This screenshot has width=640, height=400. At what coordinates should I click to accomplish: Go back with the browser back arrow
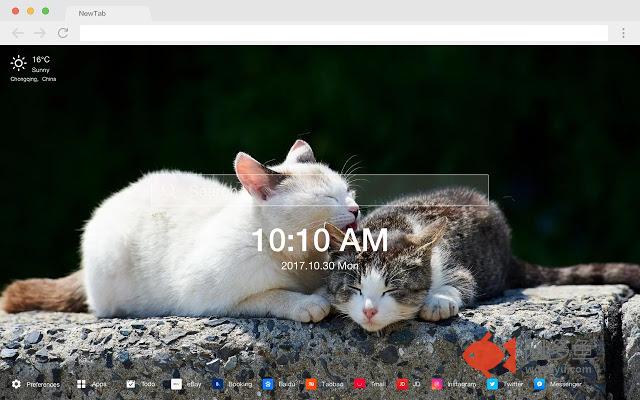pyautogui.click(x=18, y=33)
